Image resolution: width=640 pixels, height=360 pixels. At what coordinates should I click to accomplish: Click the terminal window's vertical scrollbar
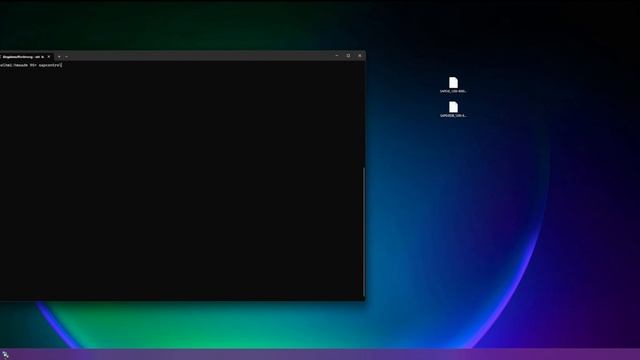tap(364, 232)
